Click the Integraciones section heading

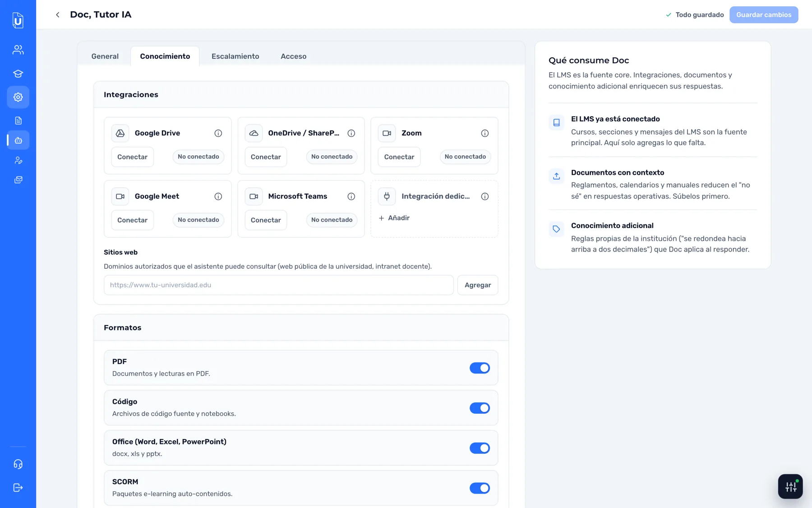131,95
